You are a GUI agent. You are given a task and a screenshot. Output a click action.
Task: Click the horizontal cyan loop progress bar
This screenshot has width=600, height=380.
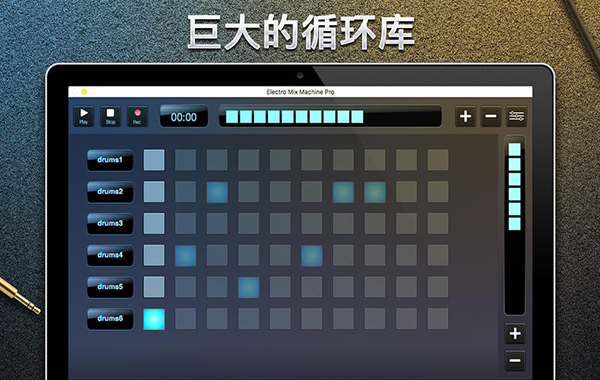(330, 116)
